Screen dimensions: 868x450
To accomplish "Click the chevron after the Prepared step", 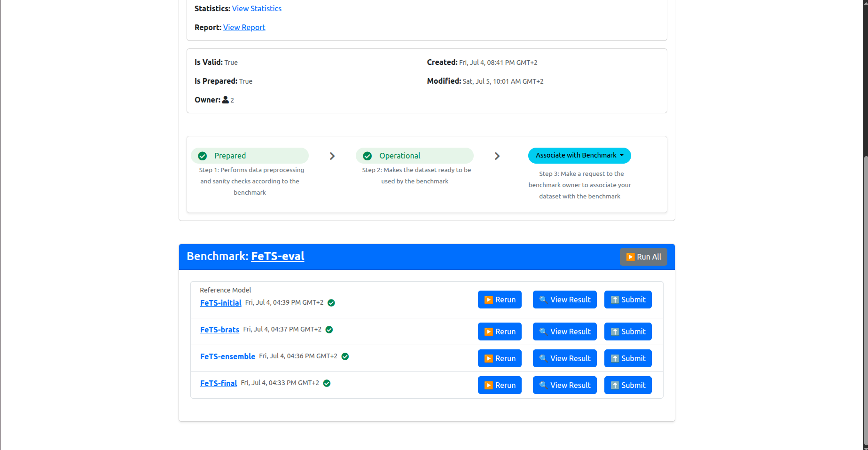I will pos(332,156).
